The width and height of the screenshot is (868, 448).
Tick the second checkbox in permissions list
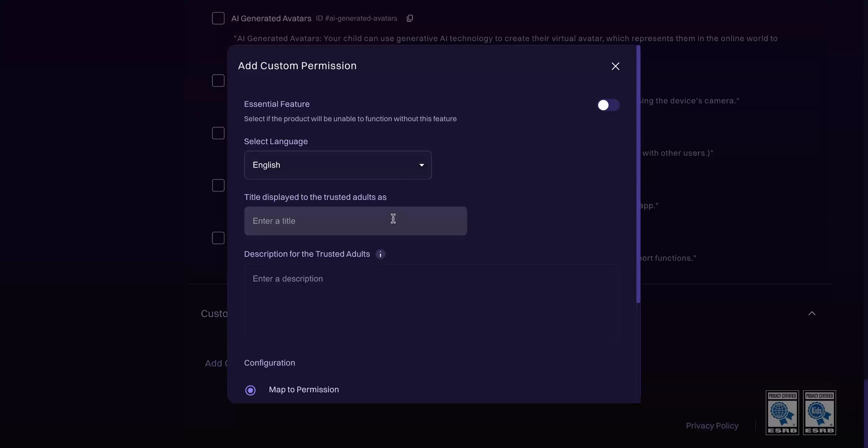[218, 81]
